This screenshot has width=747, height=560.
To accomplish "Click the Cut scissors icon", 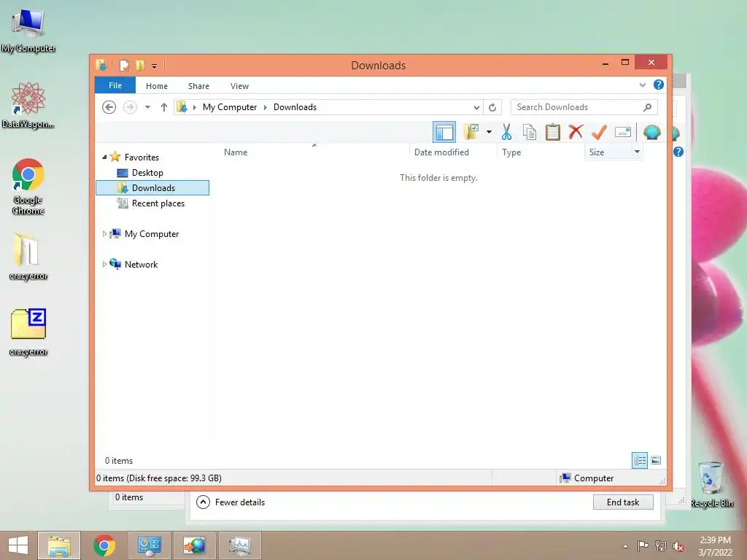I will tap(506, 132).
